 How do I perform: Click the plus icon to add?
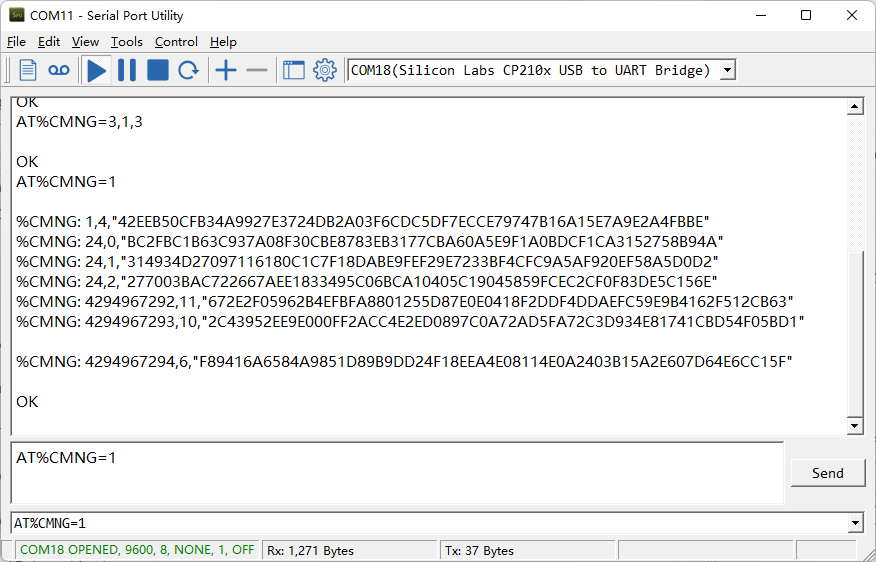coord(226,70)
